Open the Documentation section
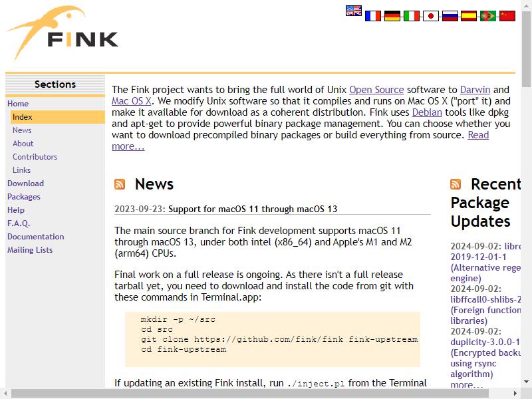The height and width of the screenshot is (399, 532). coord(36,237)
